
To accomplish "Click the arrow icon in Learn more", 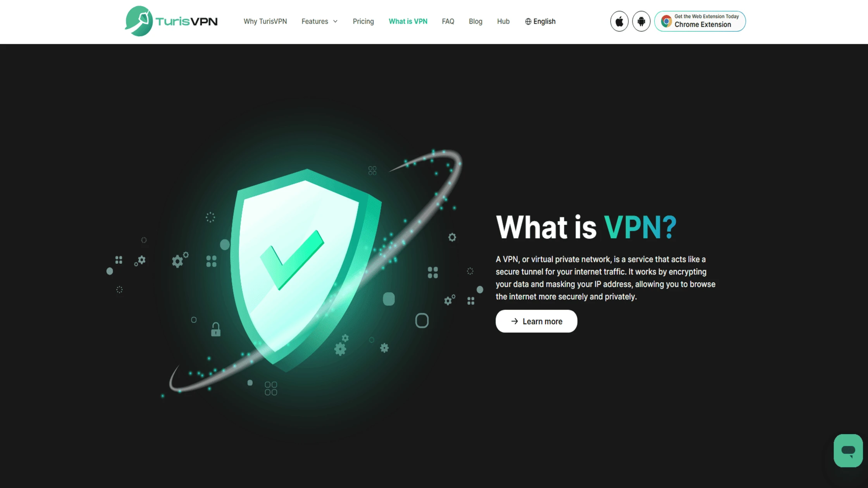I will click(x=515, y=321).
